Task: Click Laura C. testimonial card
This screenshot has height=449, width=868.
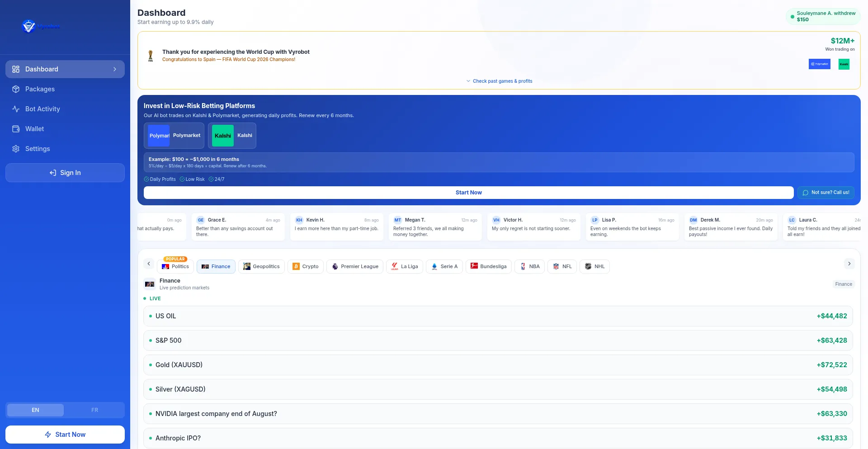Action: (x=822, y=227)
